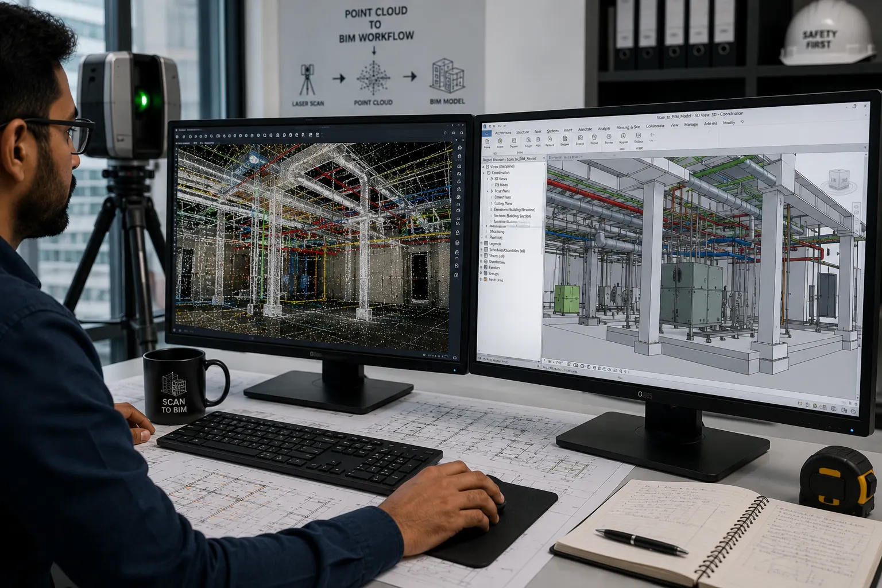Expand Elevations (Building Elevation) node
882x588 pixels.
point(491,210)
